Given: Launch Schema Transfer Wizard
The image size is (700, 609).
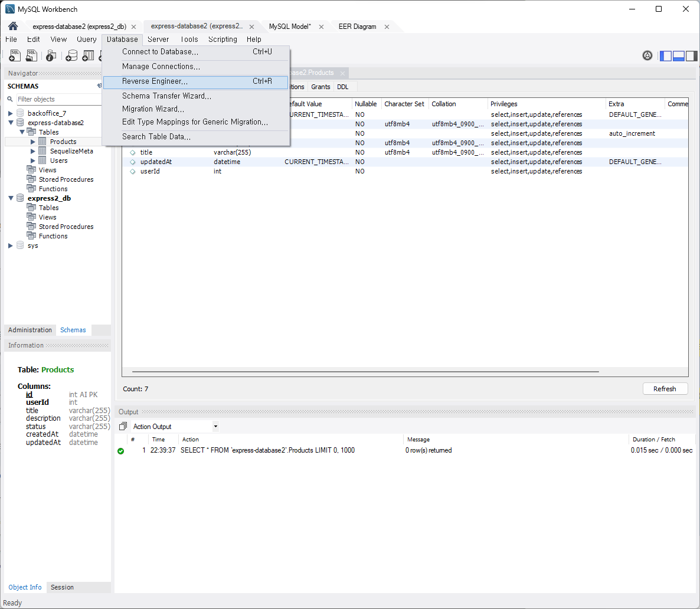Looking at the screenshot, I should click(195, 96).
